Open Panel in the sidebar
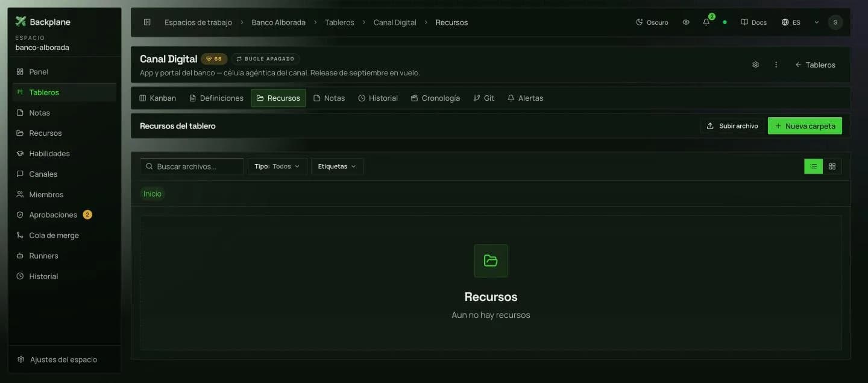Image resolution: width=868 pixels, height=383 pixels. (x=64, y=72)
